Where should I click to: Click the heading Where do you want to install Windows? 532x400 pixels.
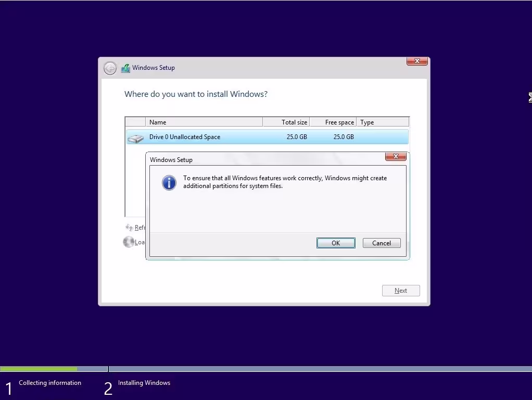pyautogui.click(x=196, y=94)
